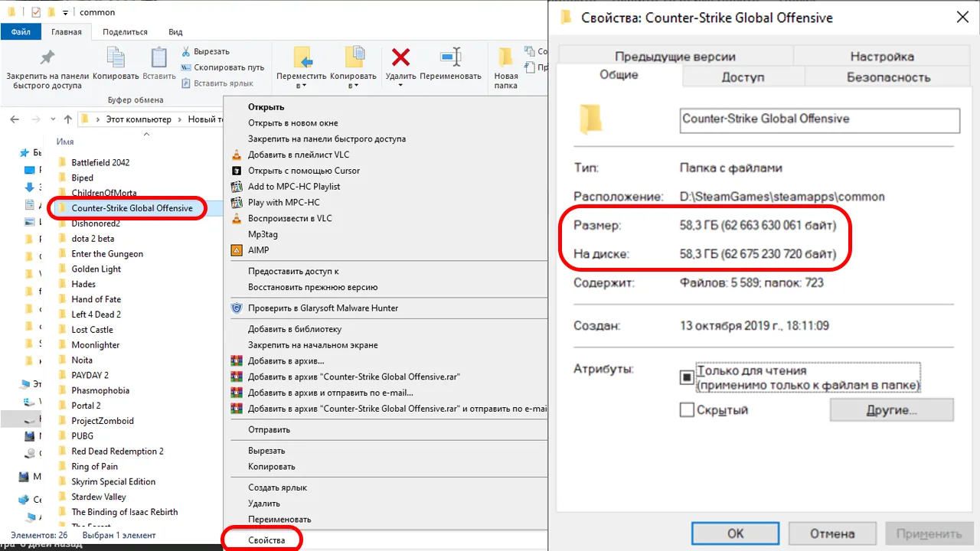Click the folder icon next to Hades
Screen dimensions: 980x551
point(63,284)
